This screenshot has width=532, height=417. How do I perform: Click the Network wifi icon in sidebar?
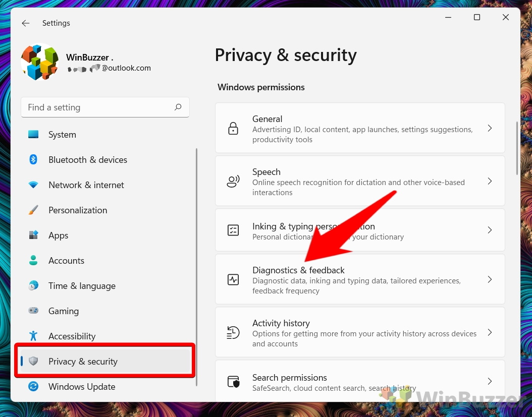(x=33, y=185)
